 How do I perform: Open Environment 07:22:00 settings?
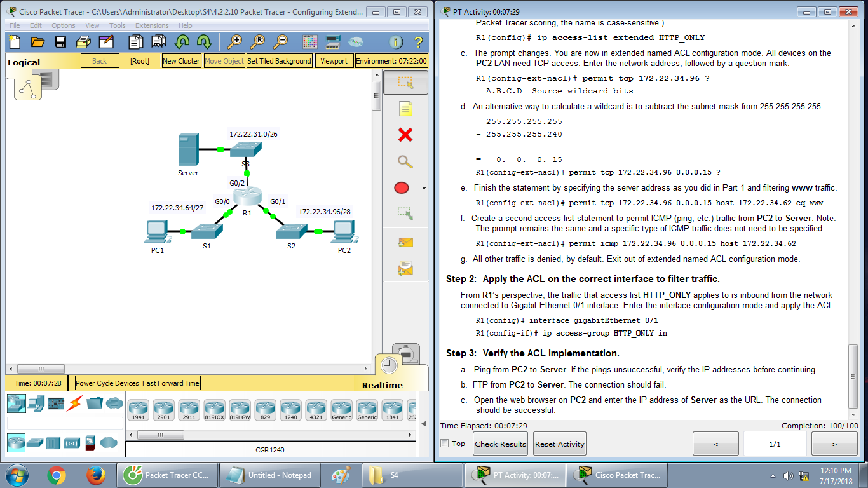tap(391, 61)
